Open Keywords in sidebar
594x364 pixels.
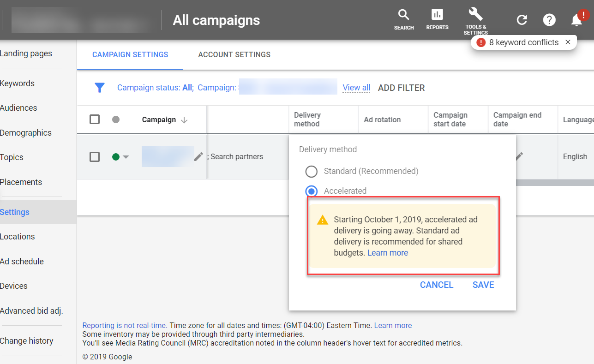(17, 84)
